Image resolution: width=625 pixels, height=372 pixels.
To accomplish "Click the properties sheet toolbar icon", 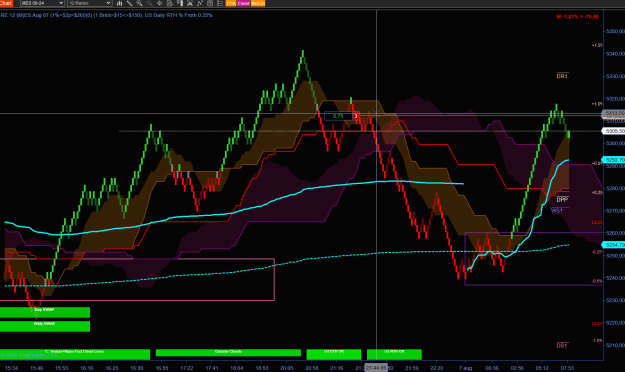I will [210, 3].
